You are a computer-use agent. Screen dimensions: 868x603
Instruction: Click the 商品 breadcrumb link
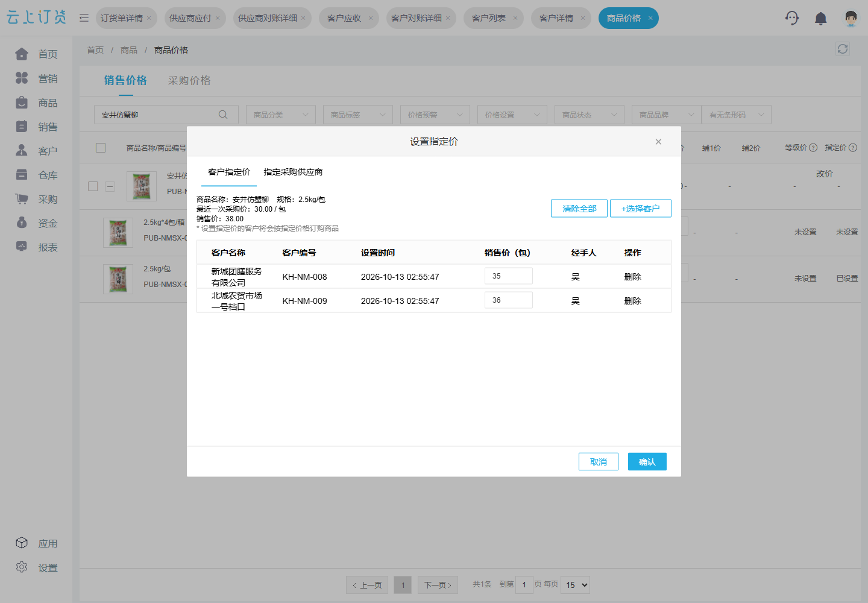click(x=129, y=50)
